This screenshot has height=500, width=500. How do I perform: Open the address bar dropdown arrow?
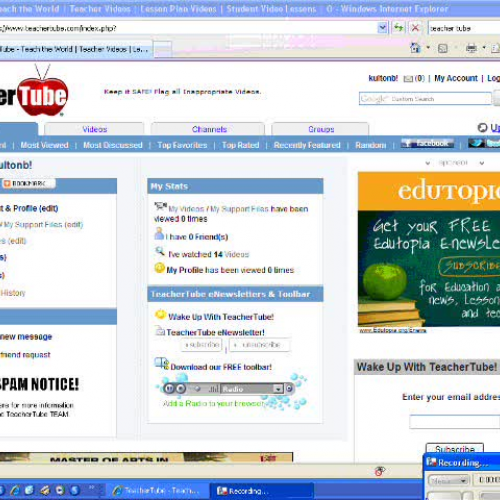tap(382, 28)
